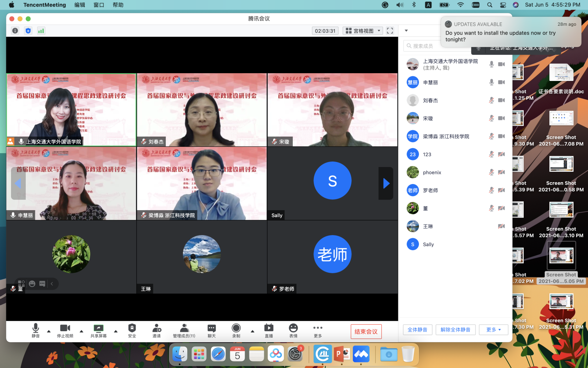Click the share screen icon (共享屏幕)

coord(98,328)
